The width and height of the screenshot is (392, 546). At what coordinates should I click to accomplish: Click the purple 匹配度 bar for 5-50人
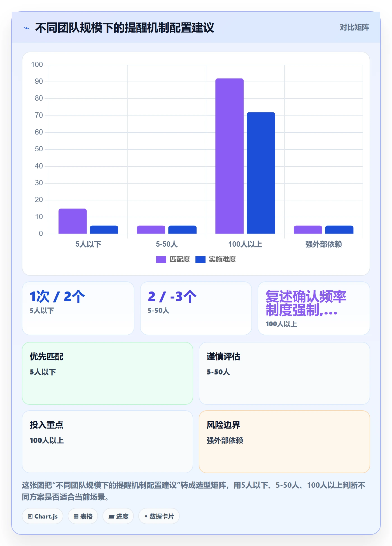click(151, 230)
